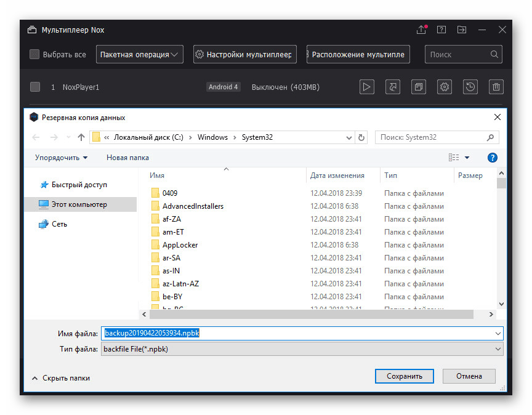Open the help question icon in Nox title bar
The image size is (532, 415).
click(441, 30)
